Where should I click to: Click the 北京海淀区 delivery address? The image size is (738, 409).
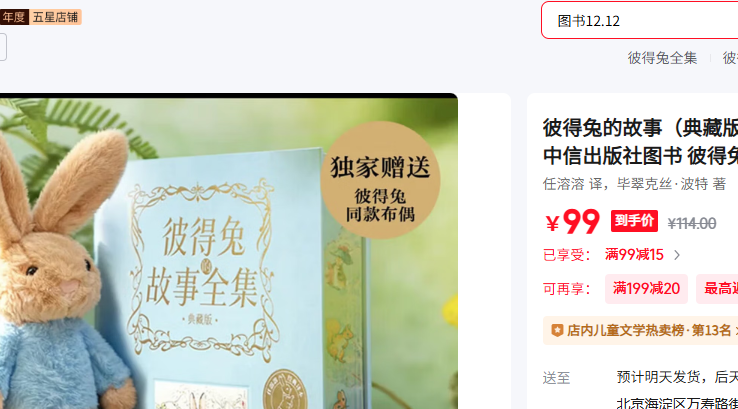click(x=677, y=403)
